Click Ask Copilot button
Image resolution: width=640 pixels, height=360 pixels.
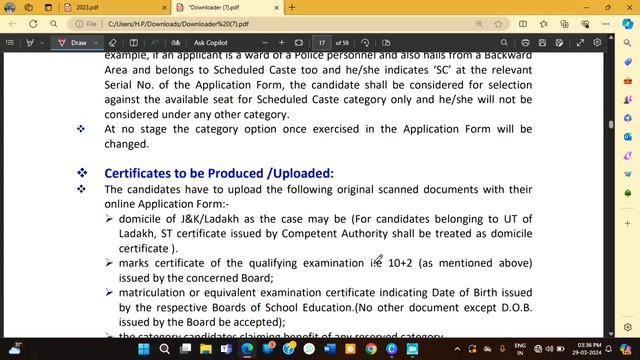pos(211,43)
